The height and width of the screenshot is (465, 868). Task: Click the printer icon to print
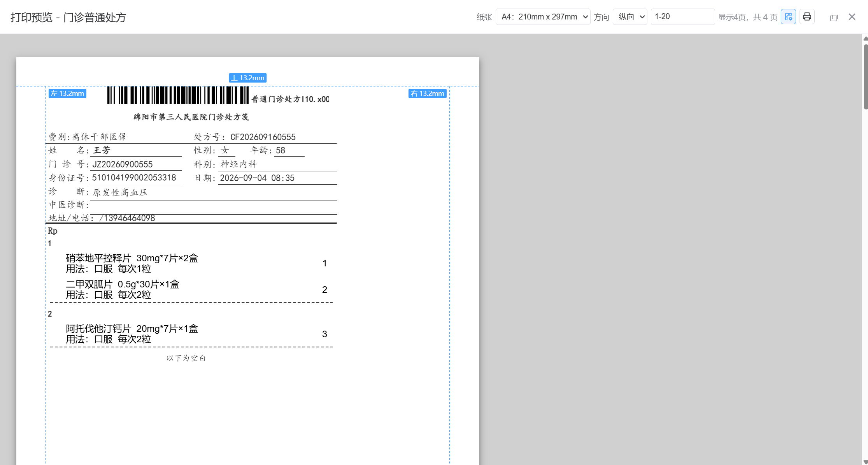(807, 17)
